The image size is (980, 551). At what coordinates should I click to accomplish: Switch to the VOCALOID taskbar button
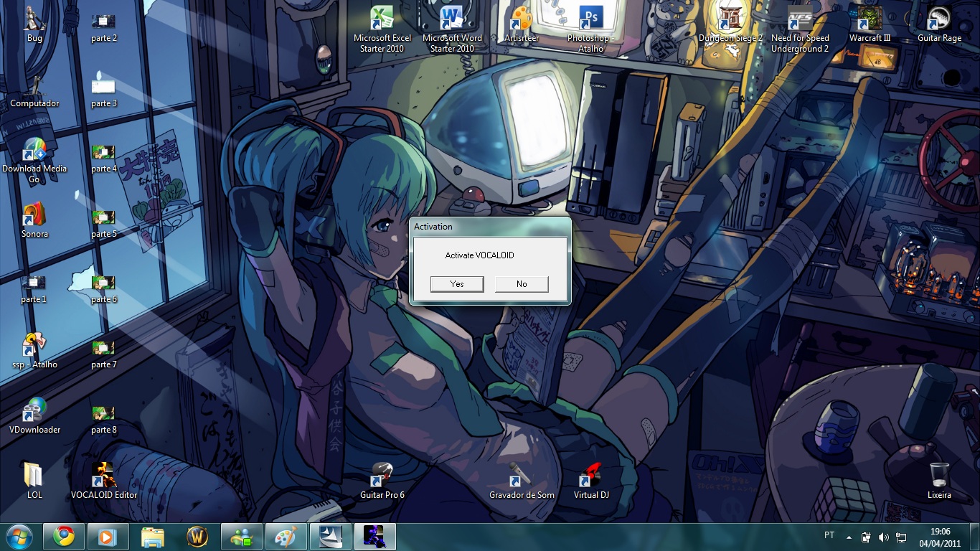coord(375,537)
